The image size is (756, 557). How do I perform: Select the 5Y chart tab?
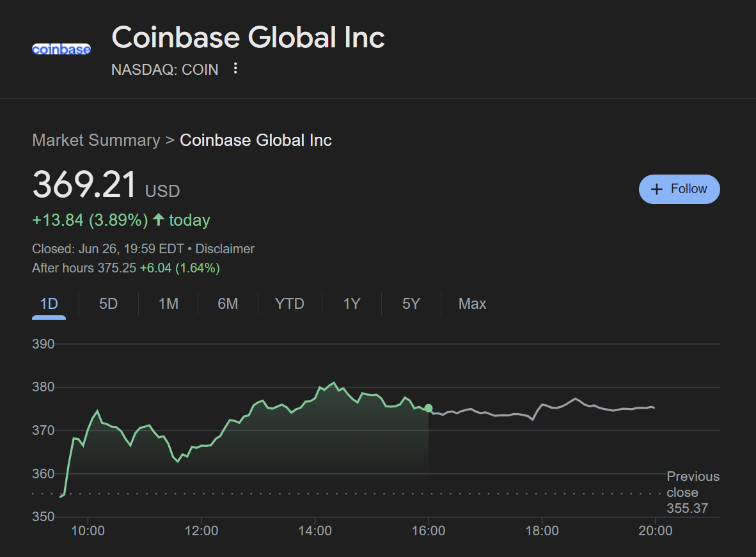[411, 304]
